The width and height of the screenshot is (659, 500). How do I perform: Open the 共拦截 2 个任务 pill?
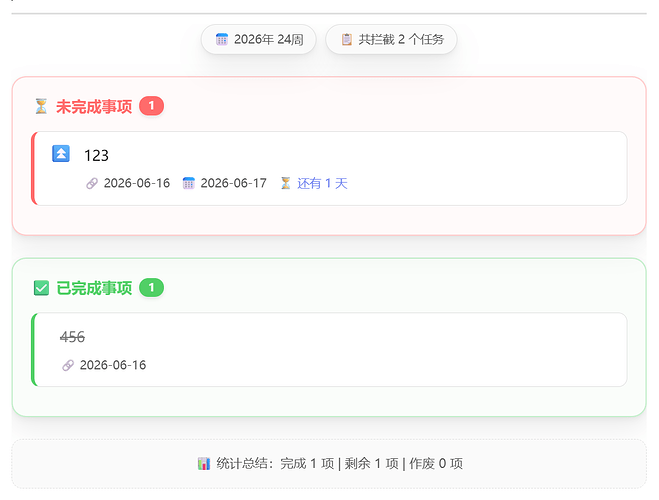click(391, 39)
